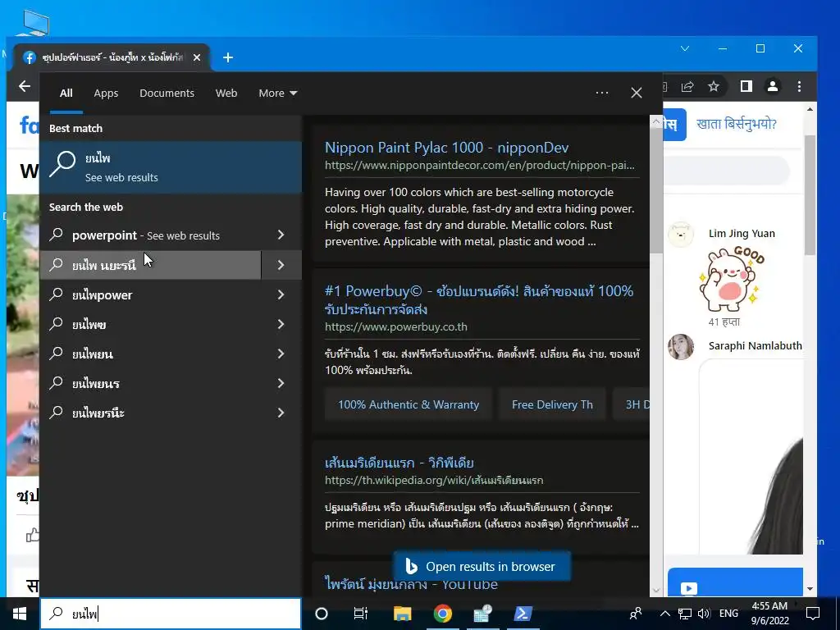Open network status tray icon
840x630 pixels.
click(x=685, y=614)
